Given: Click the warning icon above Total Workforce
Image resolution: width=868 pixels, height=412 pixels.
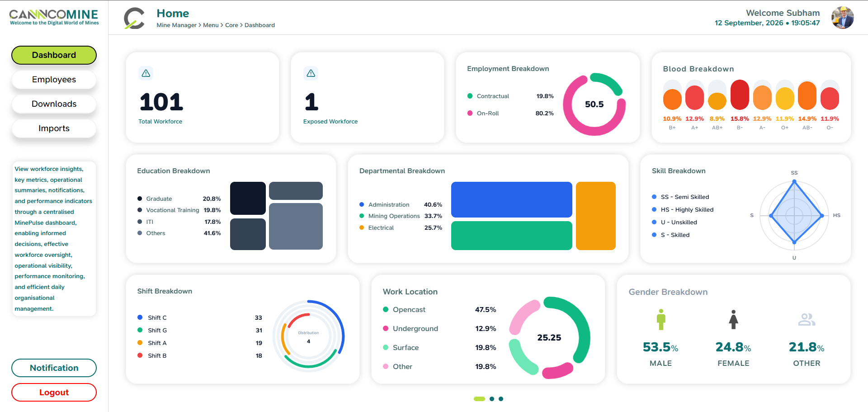Looking at the screenshot, I should (x=146, y=73).
